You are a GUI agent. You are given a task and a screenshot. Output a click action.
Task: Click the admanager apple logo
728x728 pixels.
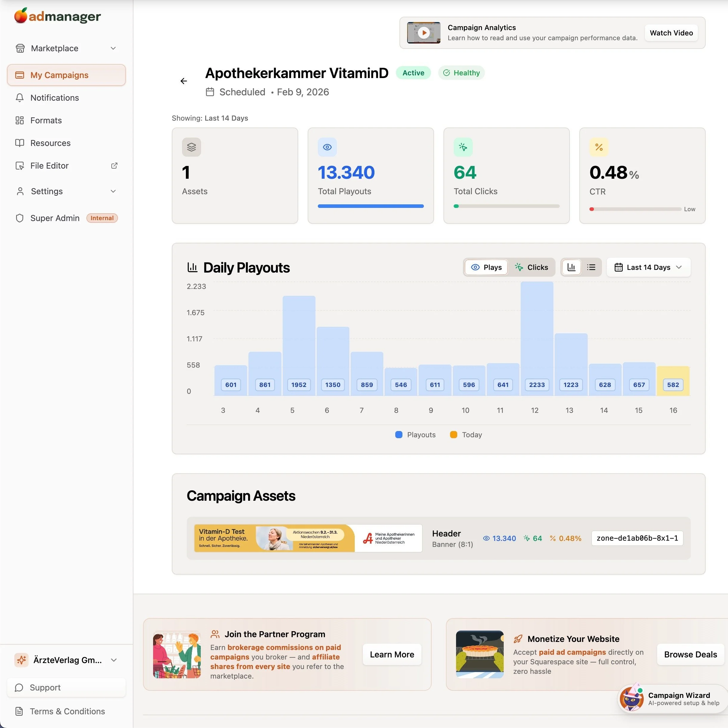(x=21, y=16)
